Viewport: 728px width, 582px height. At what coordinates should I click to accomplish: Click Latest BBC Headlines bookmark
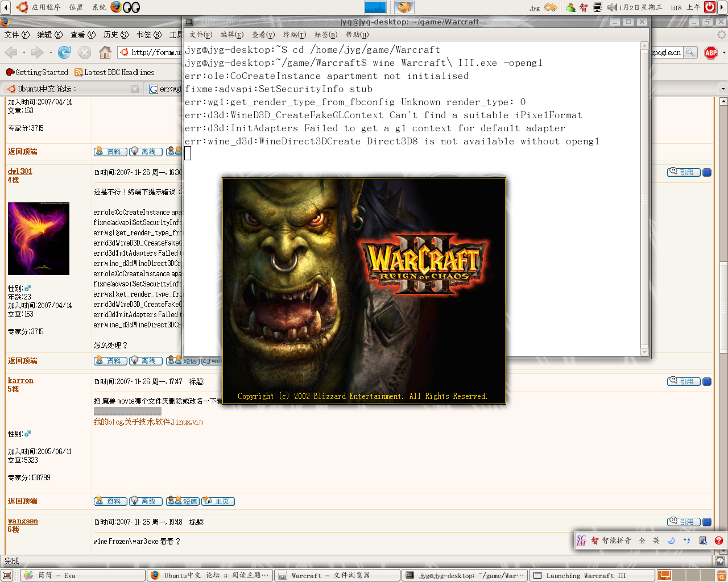tap(114, 72)
